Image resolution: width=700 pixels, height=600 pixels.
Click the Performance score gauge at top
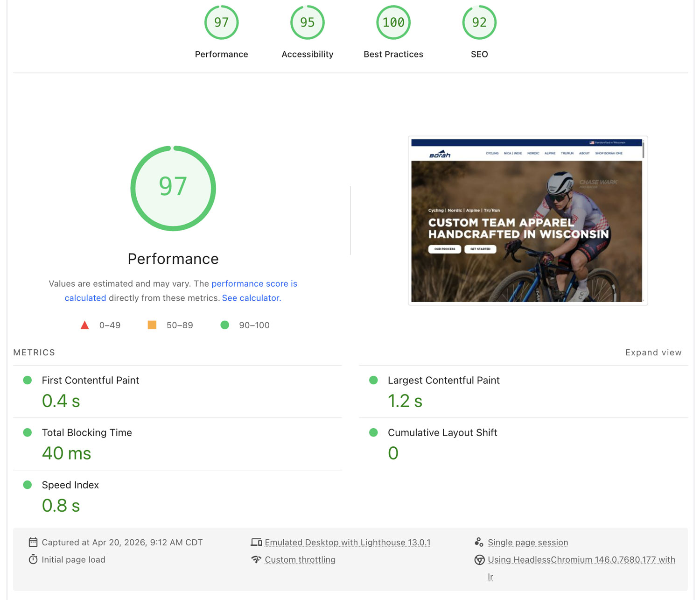pos(221,23)
